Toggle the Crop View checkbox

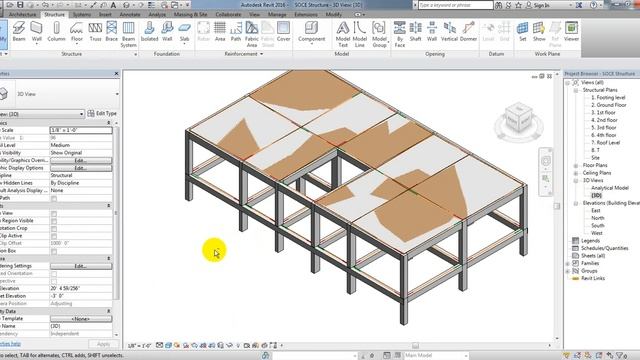[54, 213]
